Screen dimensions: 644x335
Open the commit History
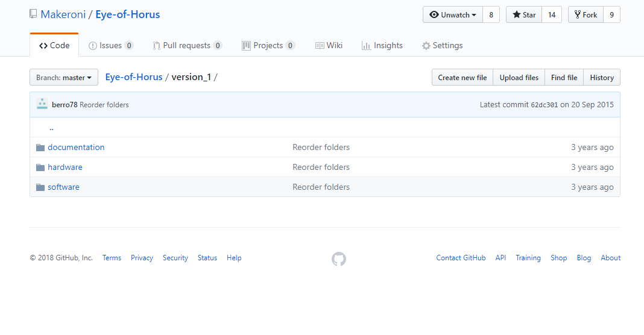click(602, 77)
